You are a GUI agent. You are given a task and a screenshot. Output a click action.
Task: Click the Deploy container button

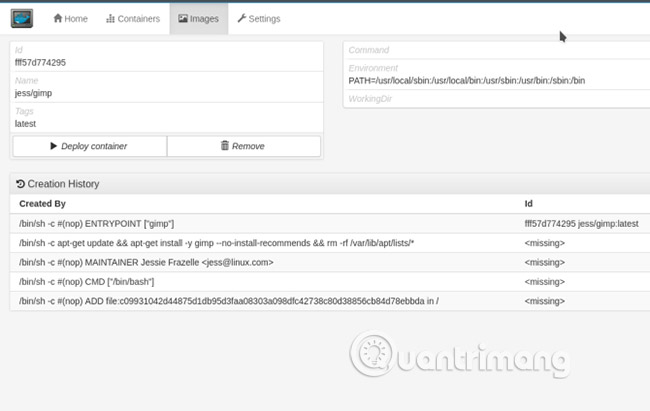coord(90,146)
